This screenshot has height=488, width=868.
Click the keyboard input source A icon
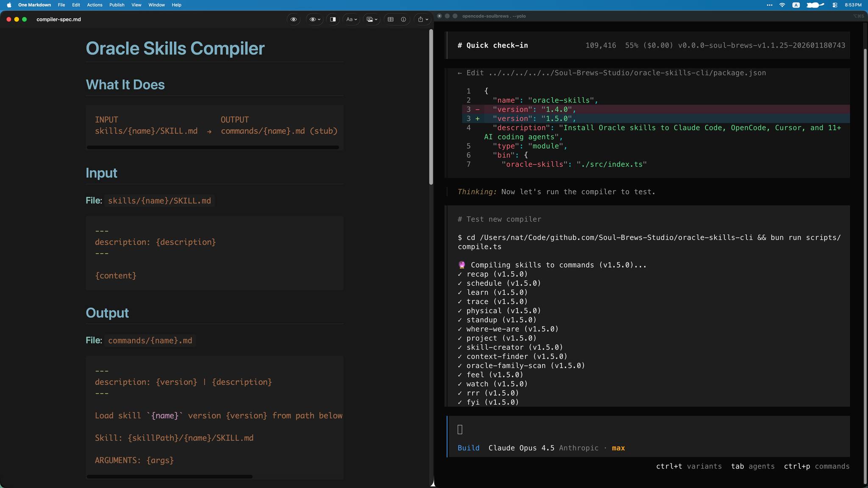(x=796, y=5)
